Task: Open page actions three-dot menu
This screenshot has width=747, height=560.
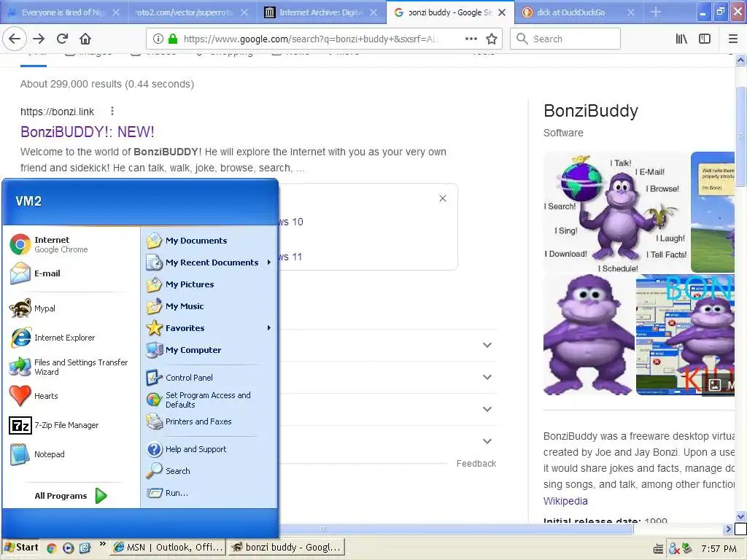Action: [471, 39]
